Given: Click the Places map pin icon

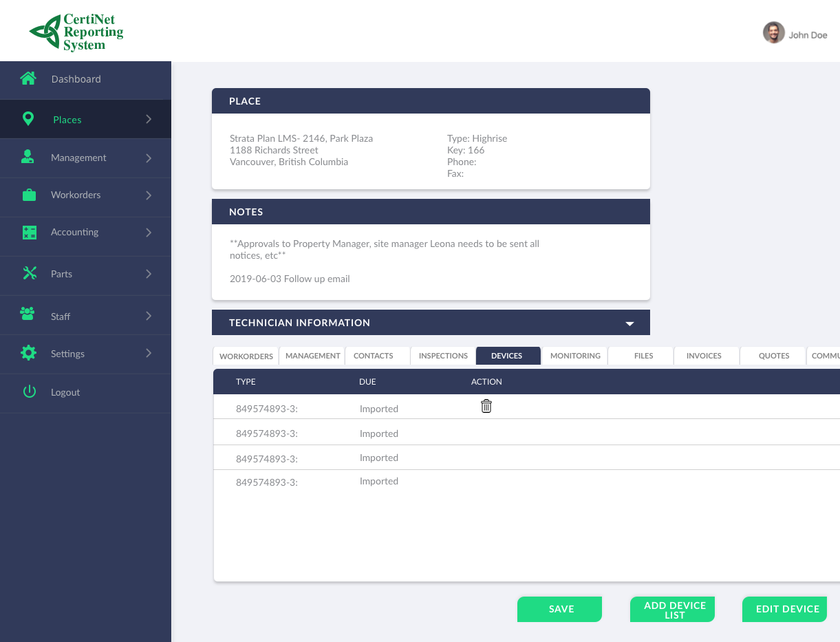Looking at the screenshot, I should 28,118.
